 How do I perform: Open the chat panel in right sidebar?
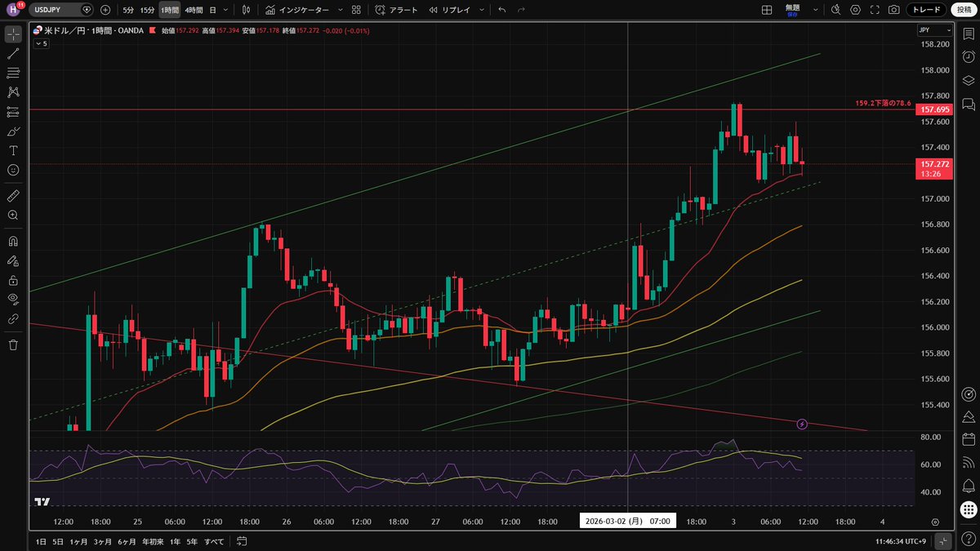(x=969, y=104)
